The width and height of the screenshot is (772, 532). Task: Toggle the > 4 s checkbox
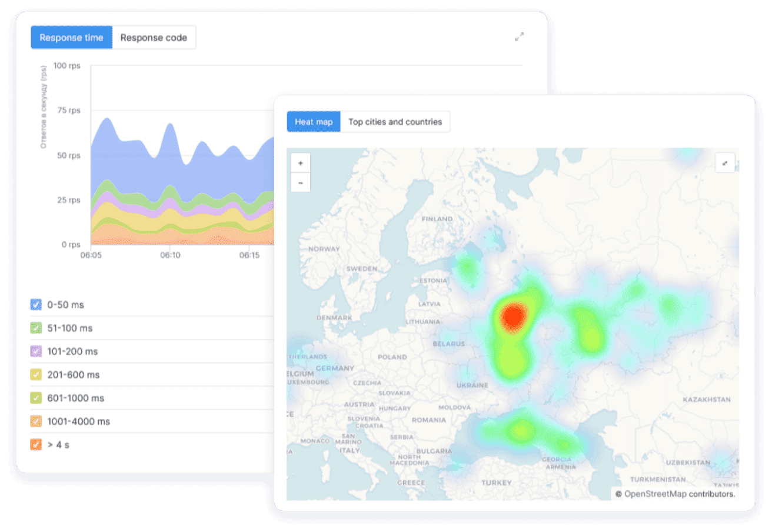pyautogui.click(x=36, y=444)
